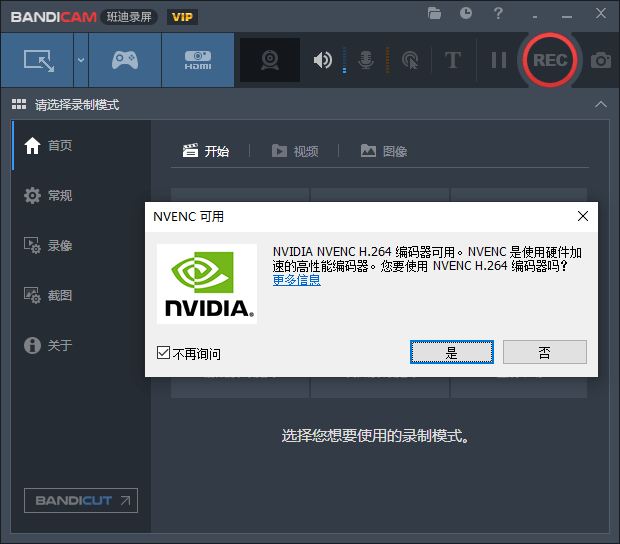This screenshot has height=544, width=620.
Task: Switch to game recording mode
Action: [124, 60]
